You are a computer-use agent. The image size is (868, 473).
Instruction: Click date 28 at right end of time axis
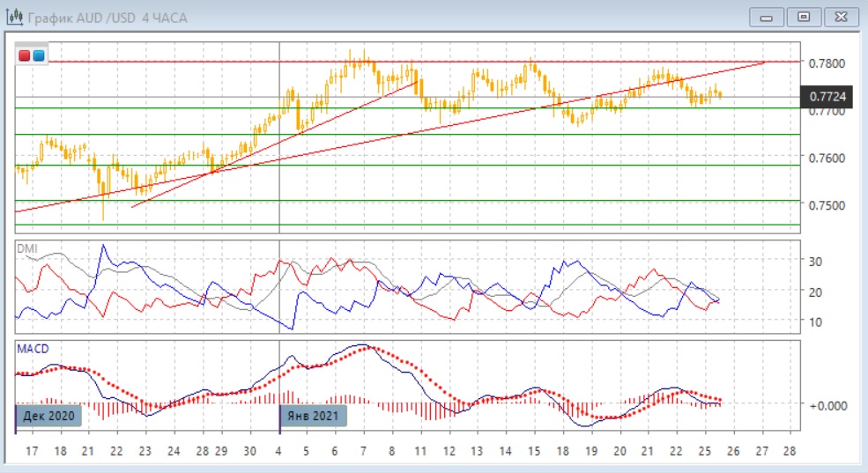pos(789,450)
